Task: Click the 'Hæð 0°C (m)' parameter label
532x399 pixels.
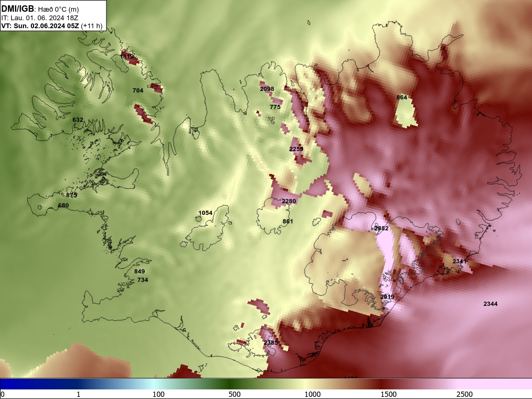Action: pyautogui.click(x=59, y=9)
